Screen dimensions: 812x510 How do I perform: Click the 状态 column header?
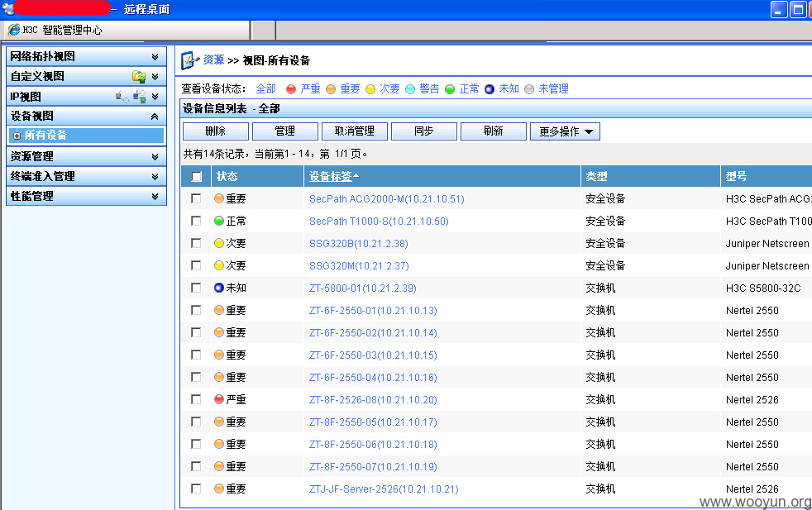click(x=227, y=177)
